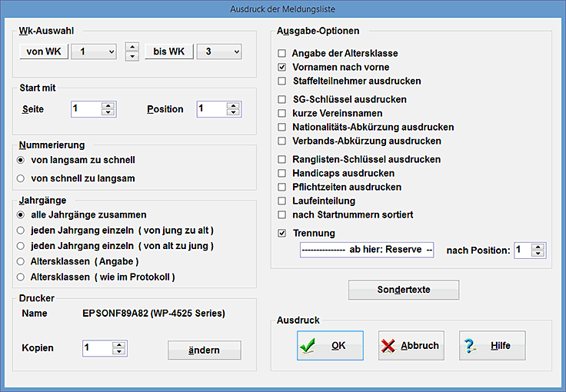Increase the Seite spinner value

(x=108, y=105)
